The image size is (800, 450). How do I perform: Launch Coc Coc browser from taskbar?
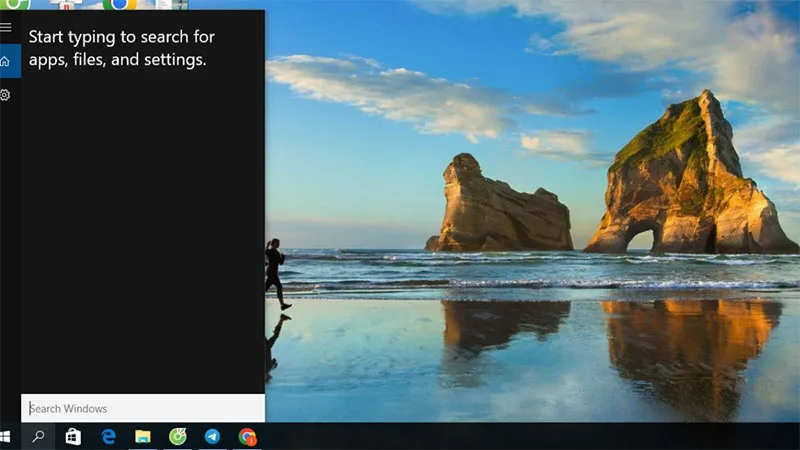pyautogui.click(x=178, y=436)
